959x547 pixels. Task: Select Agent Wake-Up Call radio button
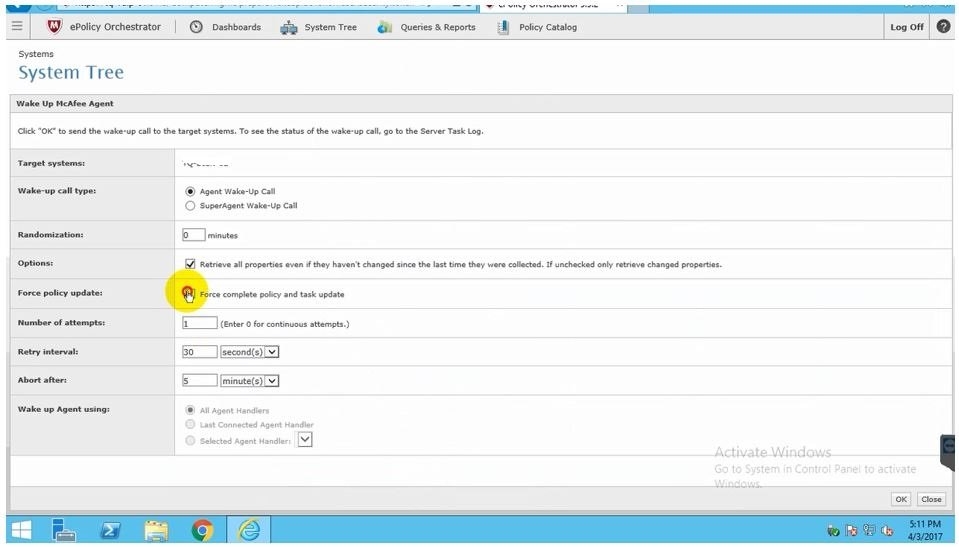[191, 191]
